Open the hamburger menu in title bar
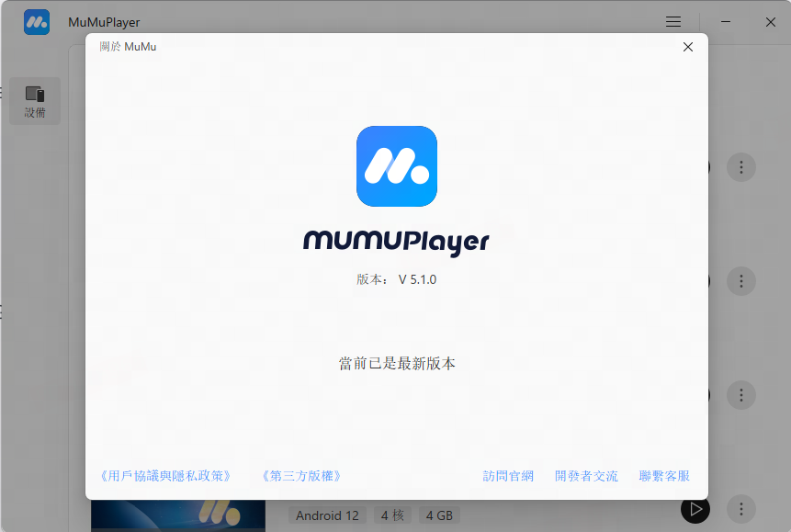 (x=673, y=22)
